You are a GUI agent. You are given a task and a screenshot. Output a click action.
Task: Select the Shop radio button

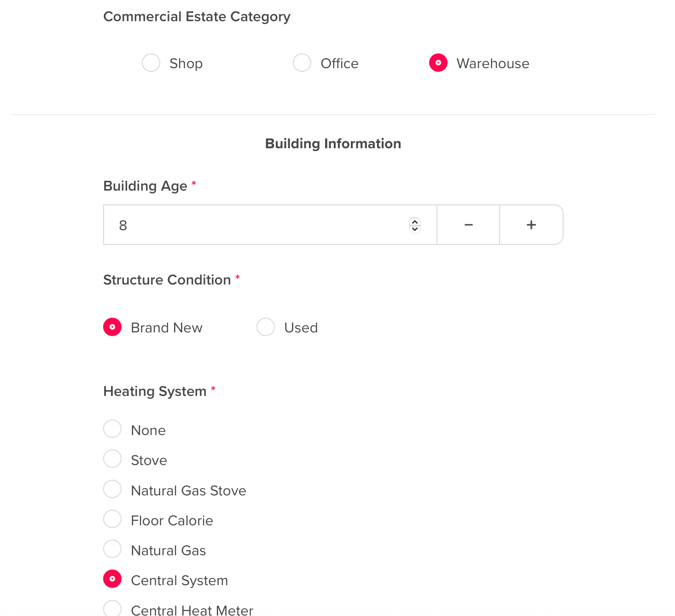(151, 63)
